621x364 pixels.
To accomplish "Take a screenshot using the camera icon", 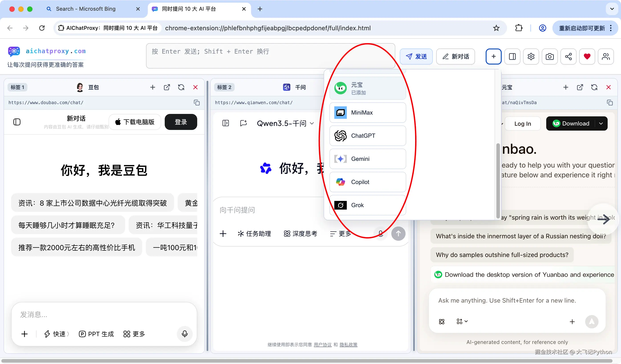I will tap(550, 56).
